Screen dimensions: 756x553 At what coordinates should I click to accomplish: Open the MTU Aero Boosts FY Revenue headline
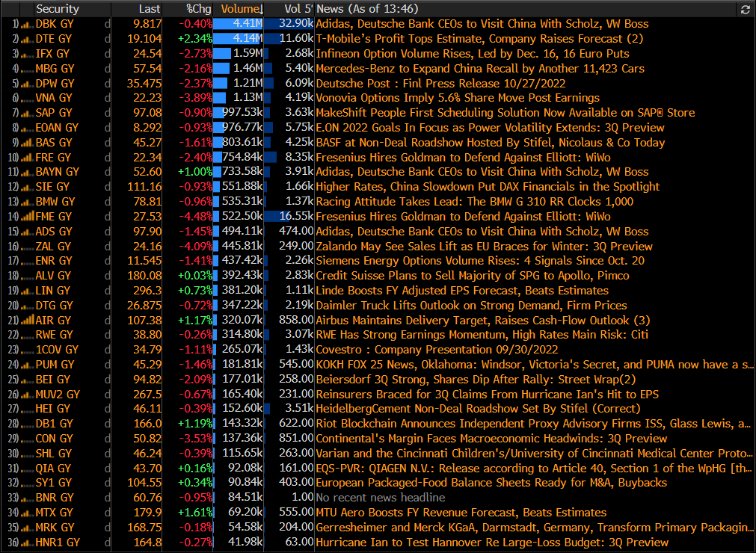[x=461, y=513]
